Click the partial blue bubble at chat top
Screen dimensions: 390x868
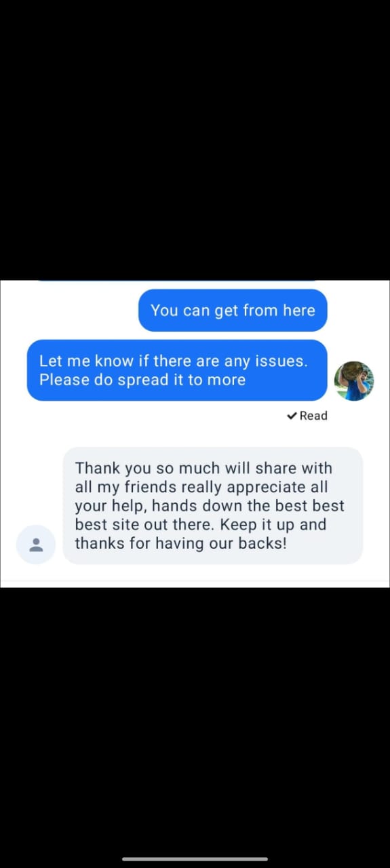coord(176,280)
